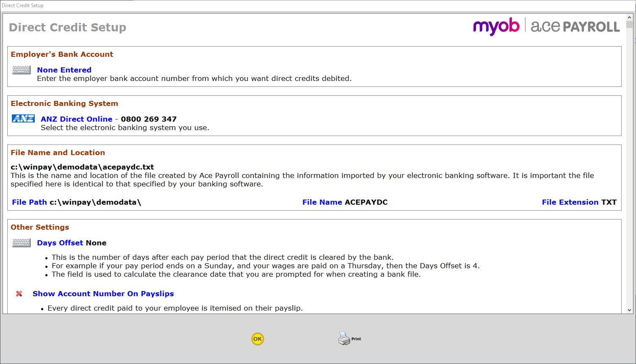Click the ANZ bank logo icon
Image resolution: width=636 pixels, height=364 pixels.
pyautogui.click(x=23, y=119)
